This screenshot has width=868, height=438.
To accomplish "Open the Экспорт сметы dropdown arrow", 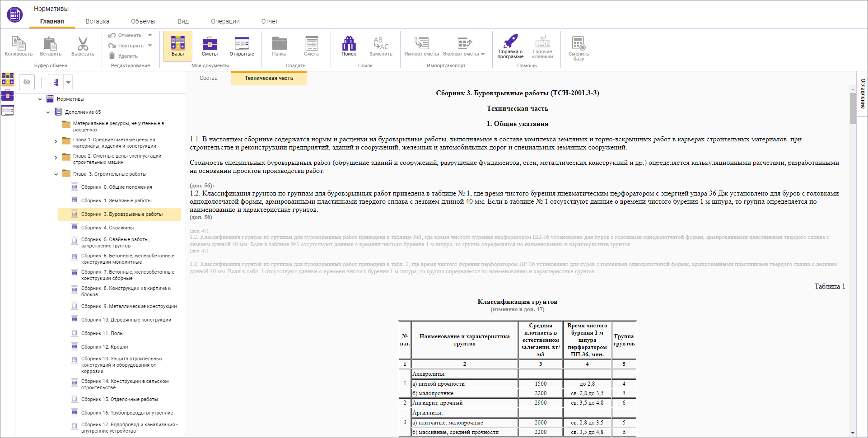I will coord(483,54).
